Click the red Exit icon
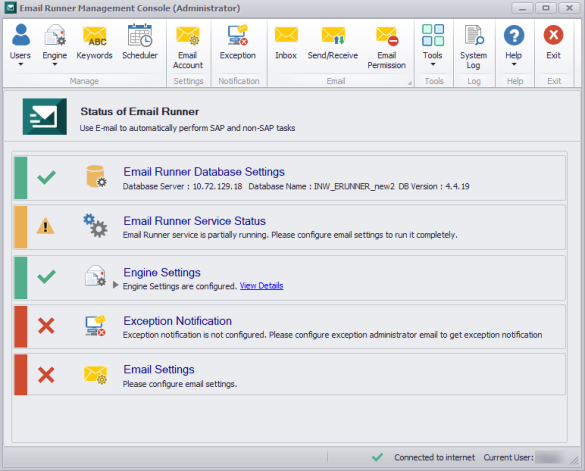This screenshot has width=585, height=471. (553, 35)
